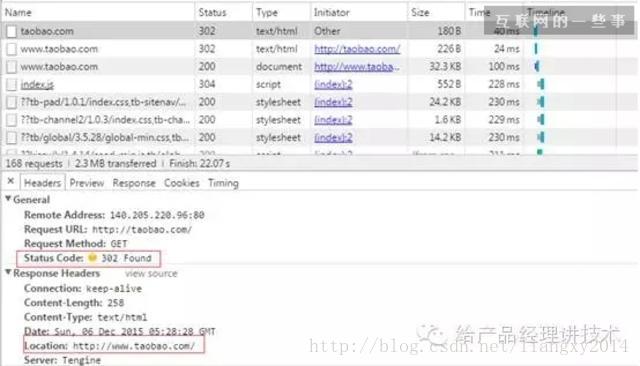Click 'view source' next to Response Headers
Image resolution: width=640 pixels, height=366 pixels.
click(151, 273)
